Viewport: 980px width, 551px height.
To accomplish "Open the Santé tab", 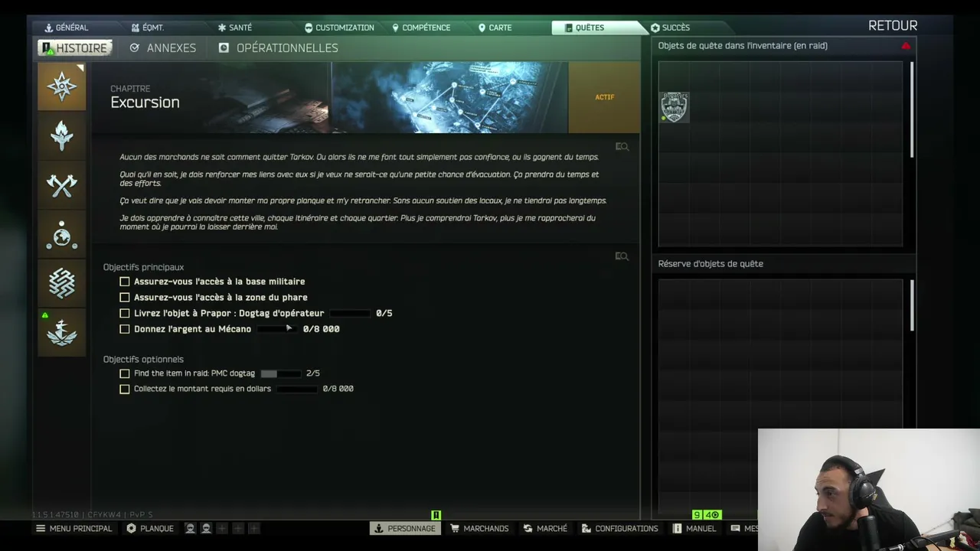I will point(234,28).
